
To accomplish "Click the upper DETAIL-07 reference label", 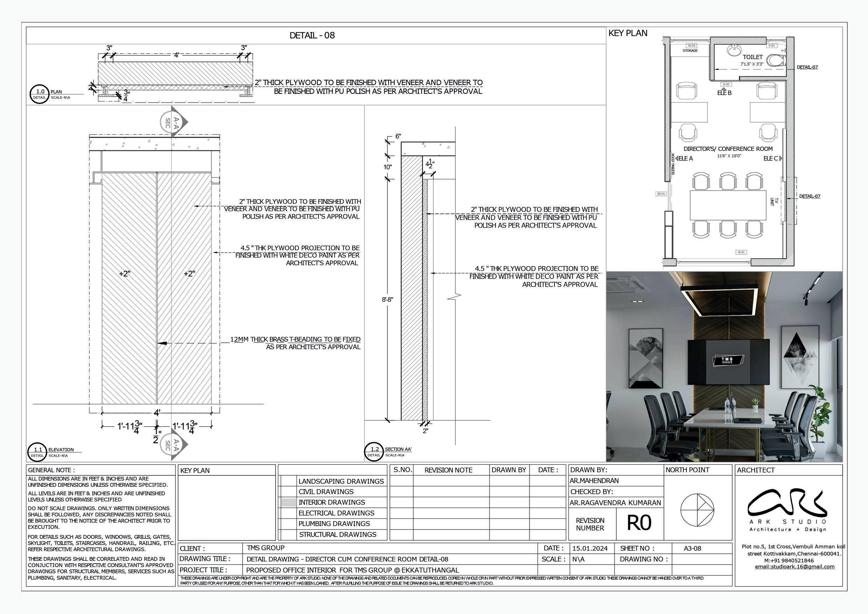I will tap(807, 67).
